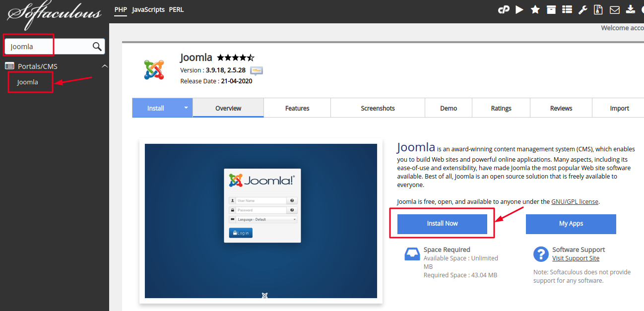Open the installations box icon
The width and height of the screenshot is (644, 311).
click(551, 9)
